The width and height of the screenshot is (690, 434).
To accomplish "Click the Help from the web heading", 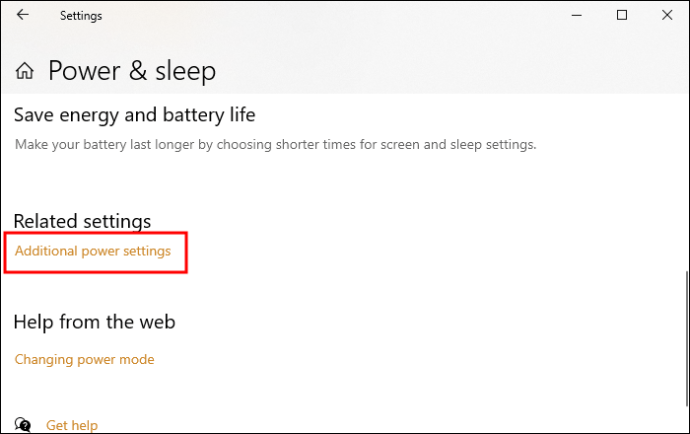I will click(x=95, y=322).
